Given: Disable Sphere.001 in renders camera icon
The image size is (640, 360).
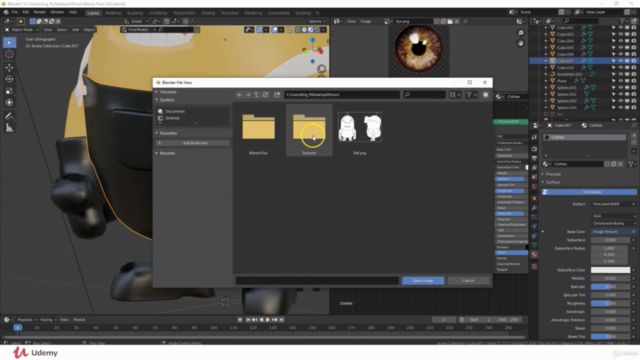Looking at the screenshot, I should [633, 87].
